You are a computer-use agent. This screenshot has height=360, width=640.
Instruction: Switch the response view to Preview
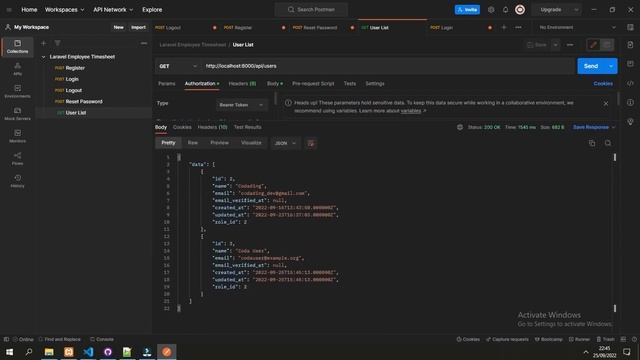coord(220,143)
